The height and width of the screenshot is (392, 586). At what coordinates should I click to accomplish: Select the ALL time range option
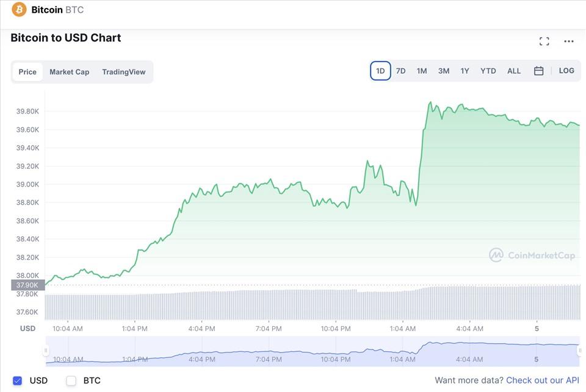pos(513,70)
